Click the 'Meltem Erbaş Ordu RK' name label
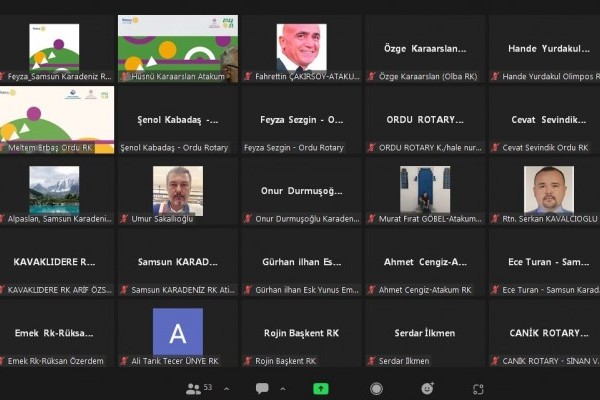This screenshot has width=600, height=400. point(50,148)
